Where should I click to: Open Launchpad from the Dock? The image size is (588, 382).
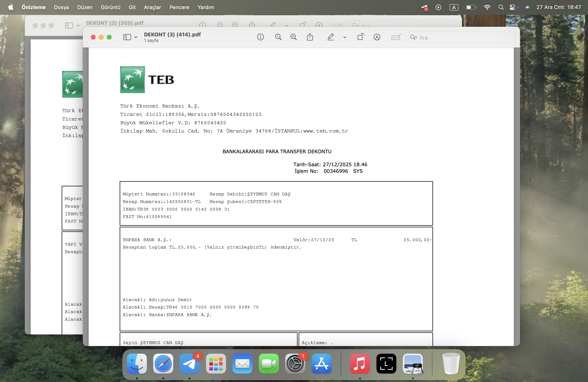(x=216, y=363)
